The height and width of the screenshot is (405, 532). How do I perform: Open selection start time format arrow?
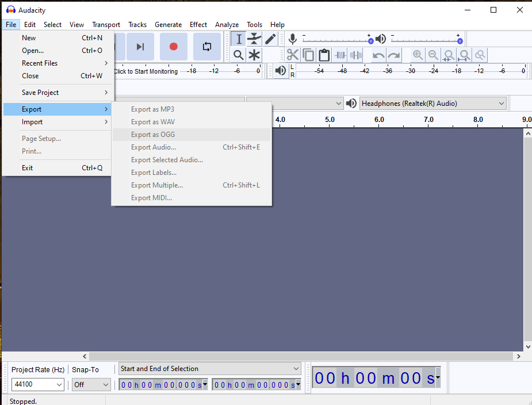(x=205, y=384)
